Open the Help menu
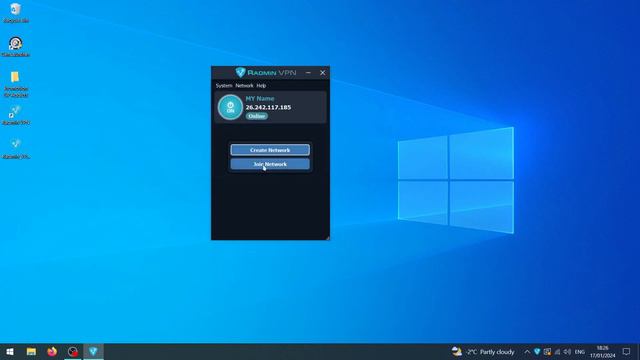Screen dimensions: 640x360 pos(261,86)
